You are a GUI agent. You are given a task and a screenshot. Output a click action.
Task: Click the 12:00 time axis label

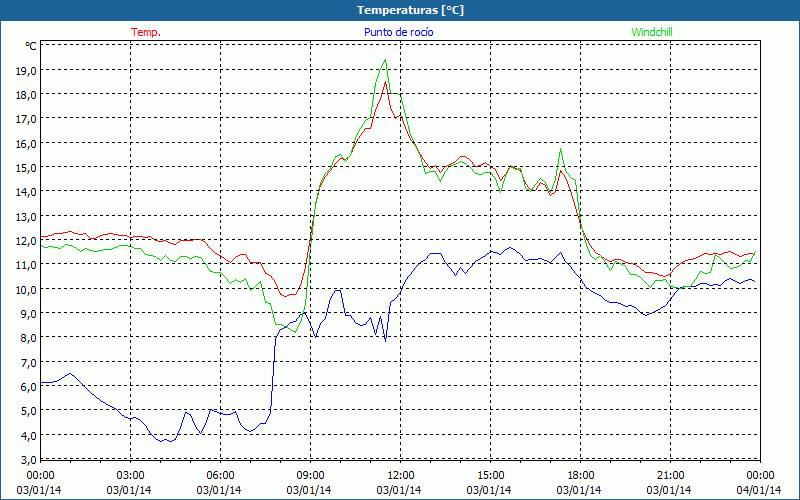coord(401,476)
